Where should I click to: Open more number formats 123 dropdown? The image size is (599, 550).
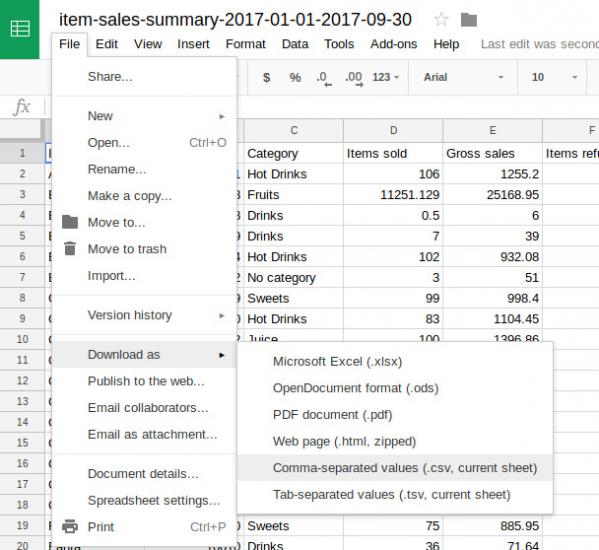(x=385, y=78)
